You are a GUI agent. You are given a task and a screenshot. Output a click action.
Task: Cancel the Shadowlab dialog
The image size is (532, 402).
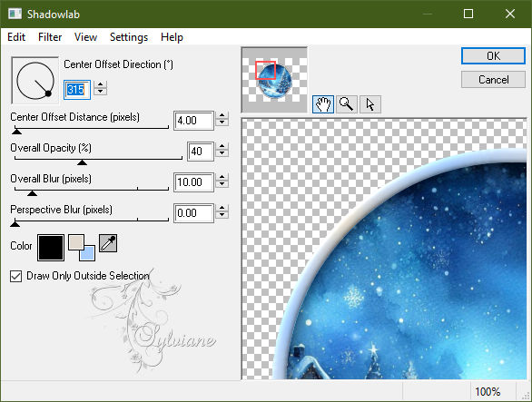click(x=493, y=80)
